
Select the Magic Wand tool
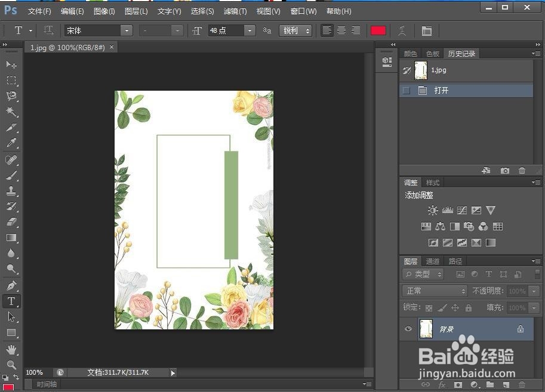click(11, 112)
